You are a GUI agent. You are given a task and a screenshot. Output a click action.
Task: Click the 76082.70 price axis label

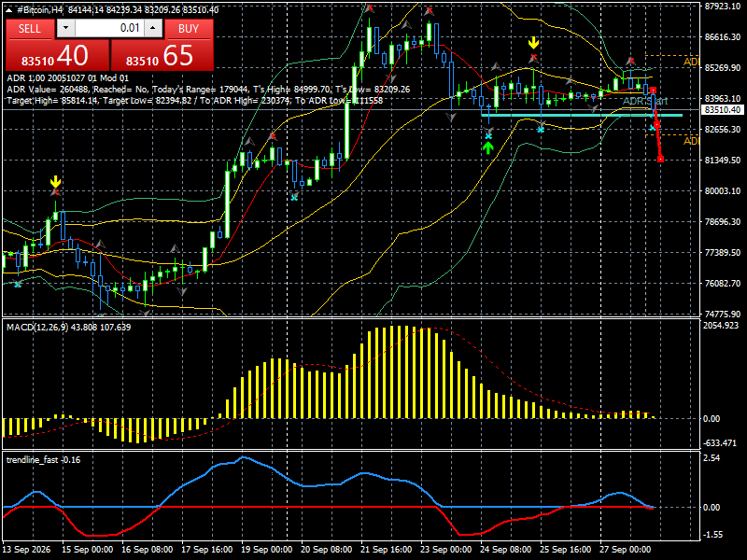[x=722, y=283]
